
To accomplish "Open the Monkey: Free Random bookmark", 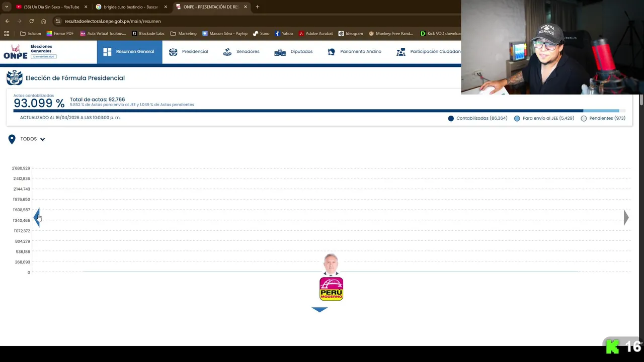I will pos(391,34).
